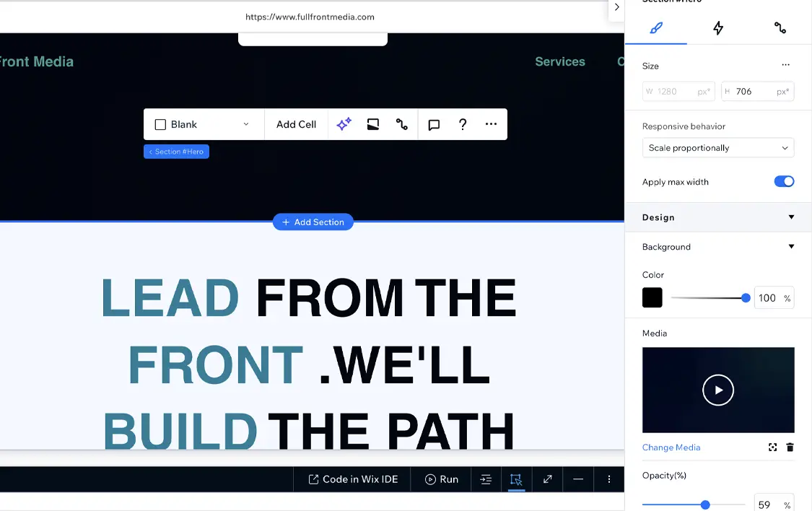
Task: Click the Change Media link
Action: 671,447
